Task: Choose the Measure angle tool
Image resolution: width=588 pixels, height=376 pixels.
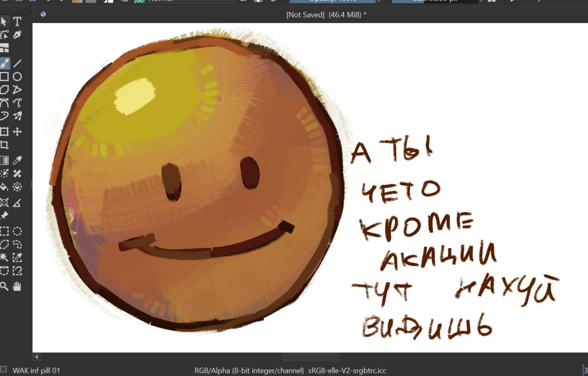Action: [17, 202]
